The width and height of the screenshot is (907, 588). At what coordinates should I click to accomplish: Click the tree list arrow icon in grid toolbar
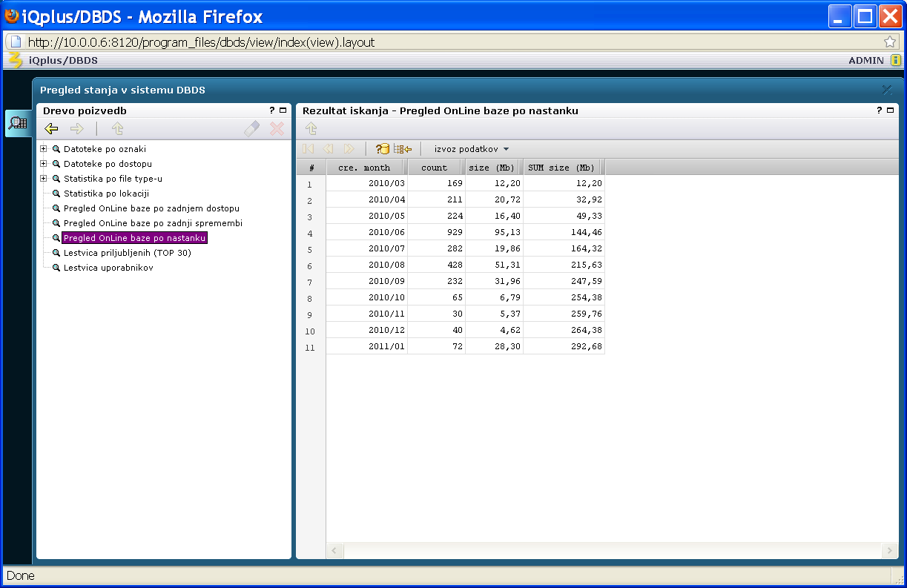point(403,149)
